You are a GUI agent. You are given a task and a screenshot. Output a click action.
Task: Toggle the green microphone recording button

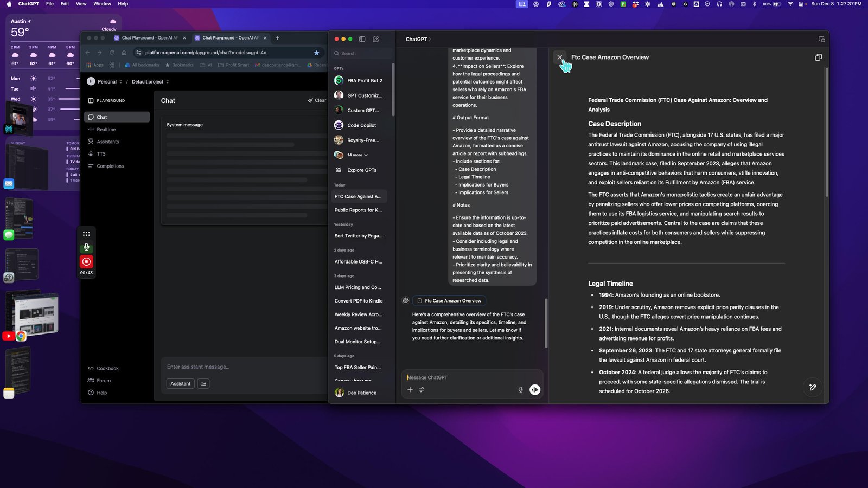[x=86, y=247]
